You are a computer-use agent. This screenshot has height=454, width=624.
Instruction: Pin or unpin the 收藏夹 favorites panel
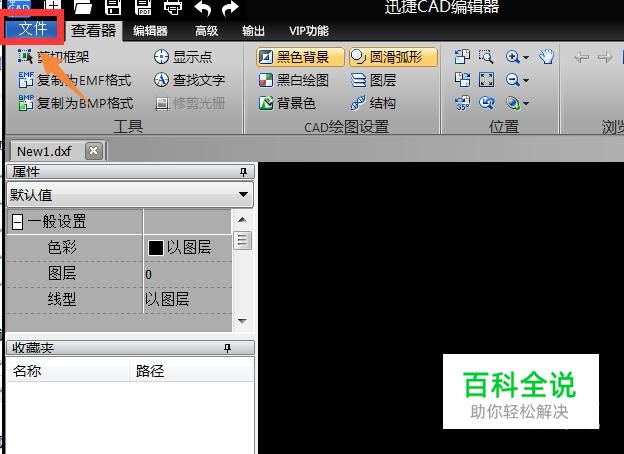coord(227,348)
